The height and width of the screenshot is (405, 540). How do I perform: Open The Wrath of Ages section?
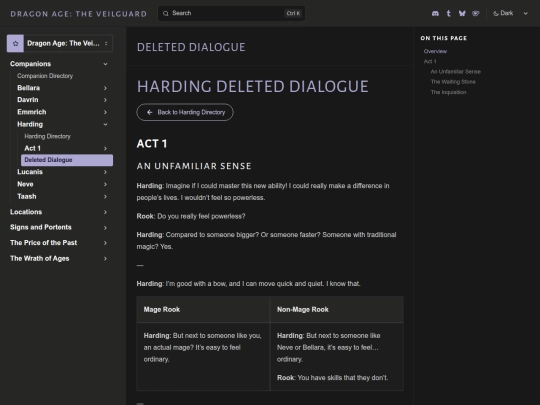click(40, 259)
